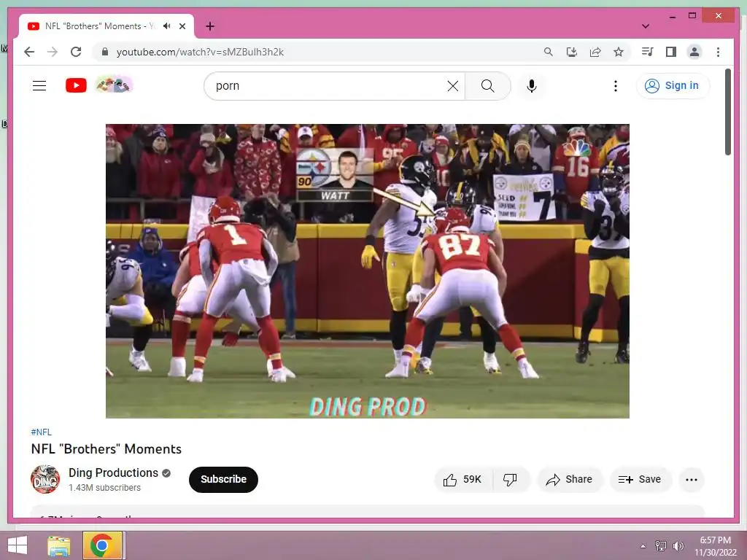Open volume tray icon

tap(678, 545)
